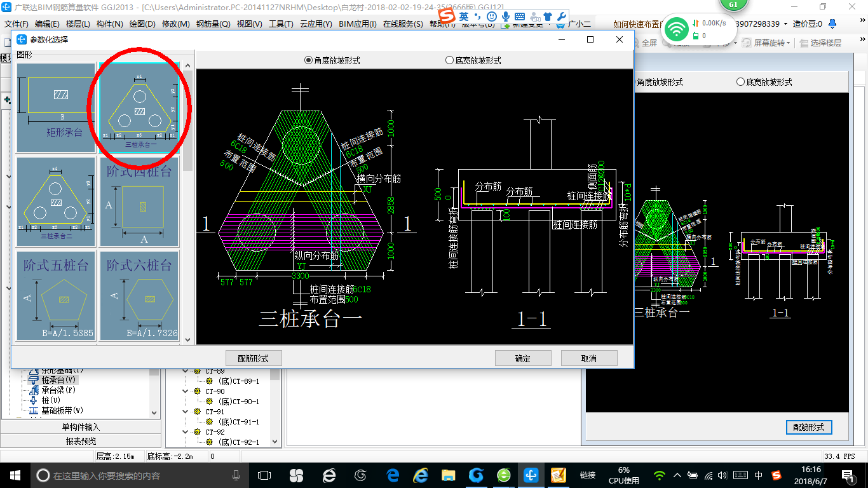
Task: Open the 绘图(D) menu
Action: [x=142, y=24]
